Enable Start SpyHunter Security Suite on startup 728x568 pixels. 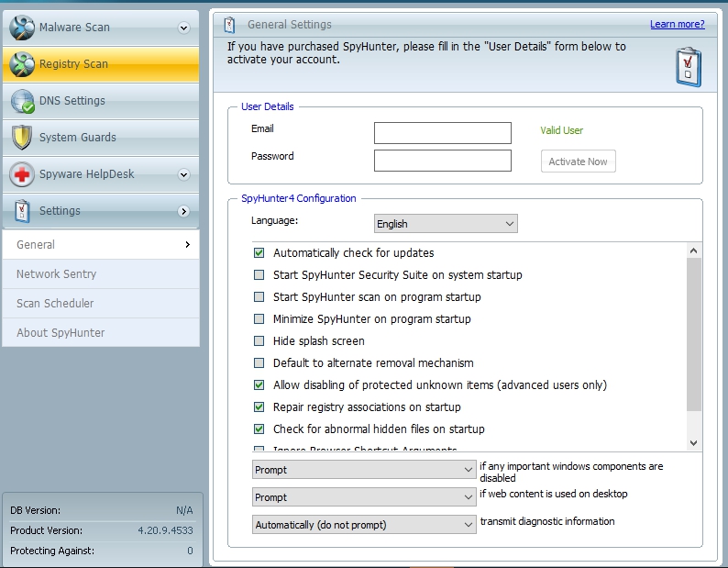tap(259, 274)
